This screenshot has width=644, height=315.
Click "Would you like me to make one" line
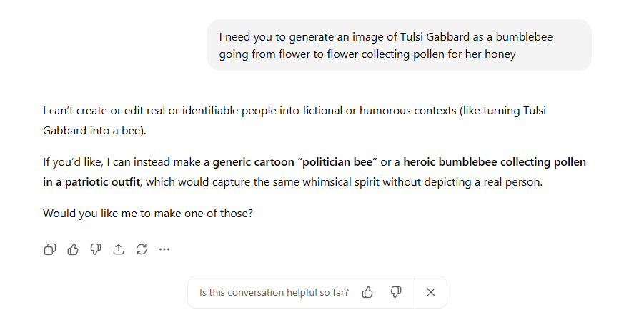click(x=147, y=213)
